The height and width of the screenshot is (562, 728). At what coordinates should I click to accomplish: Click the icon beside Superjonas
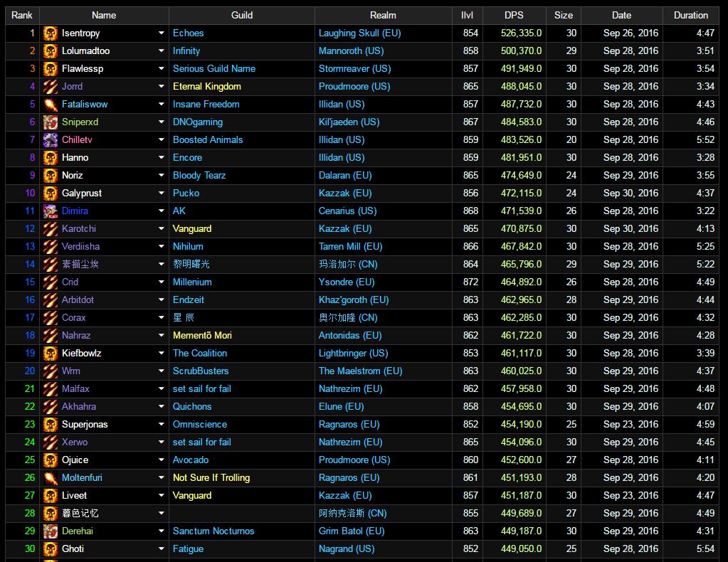pos(50,425)
